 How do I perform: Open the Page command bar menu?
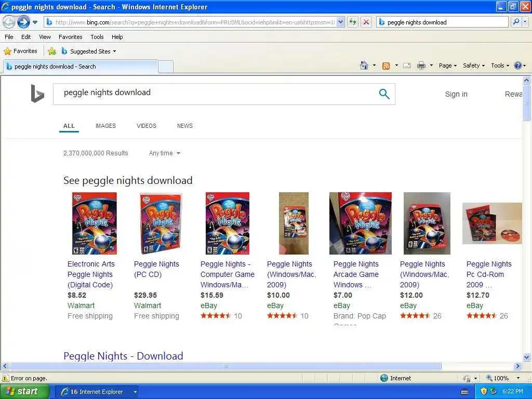[447, 65]
